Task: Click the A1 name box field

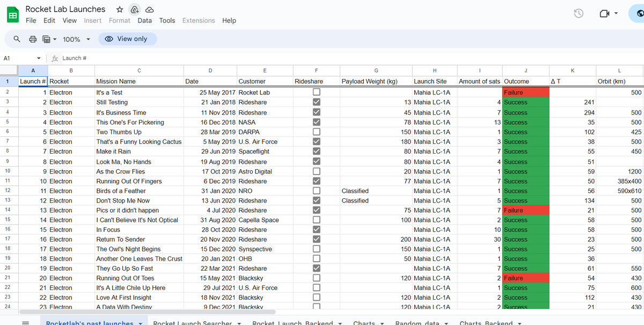Action: [x=18, y=58]
